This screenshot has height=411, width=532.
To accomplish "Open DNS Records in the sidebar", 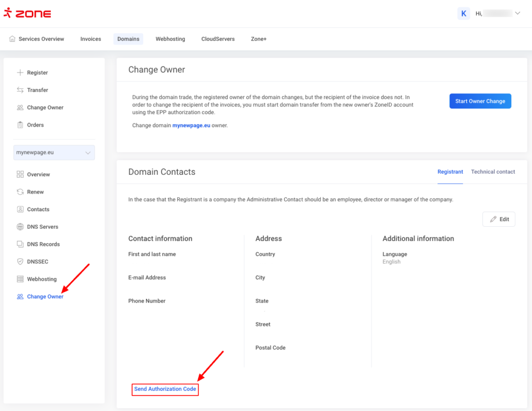I will 43,244.
